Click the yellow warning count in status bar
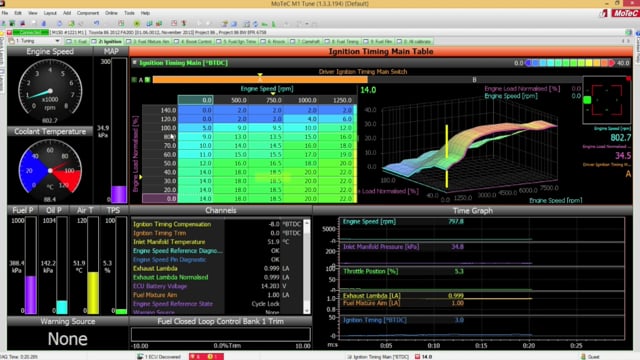This screenshot has width=640, height=360. click(214, 356)
